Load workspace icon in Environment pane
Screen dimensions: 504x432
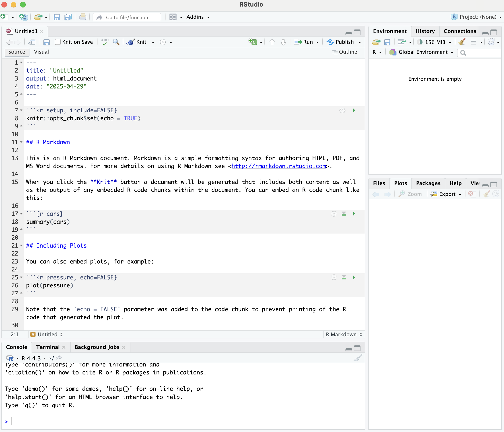(x=376, y=42)
